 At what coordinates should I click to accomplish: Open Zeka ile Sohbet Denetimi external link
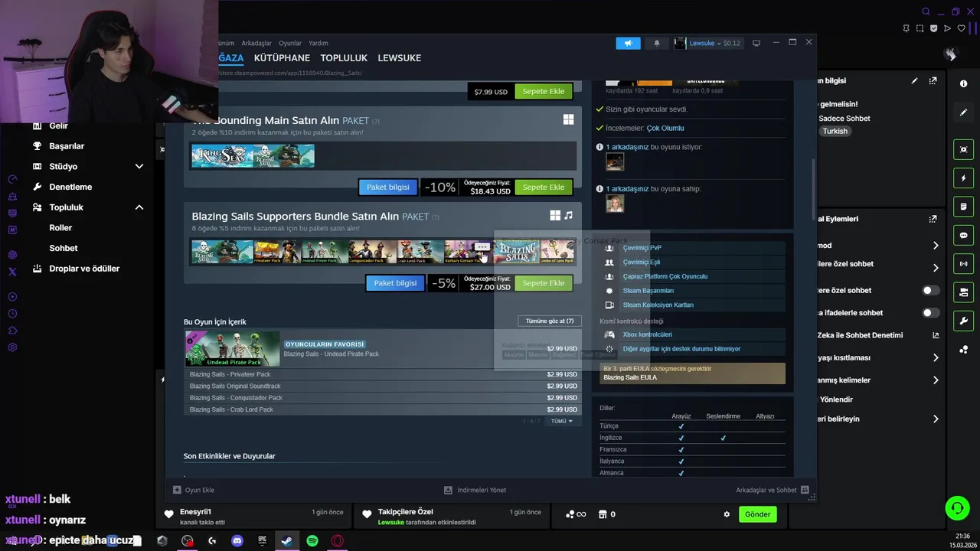(x=936, y=335)
